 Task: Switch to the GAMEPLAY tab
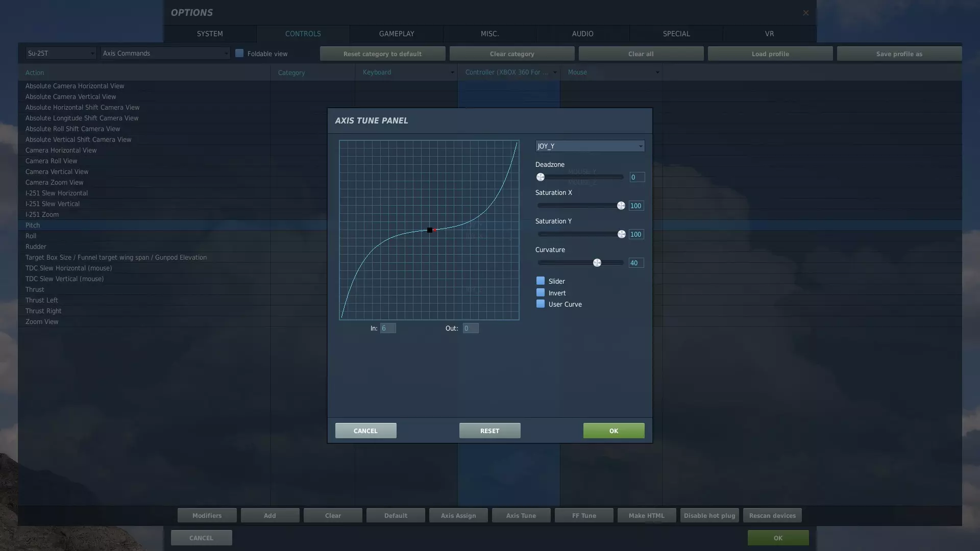pos(396,34)
